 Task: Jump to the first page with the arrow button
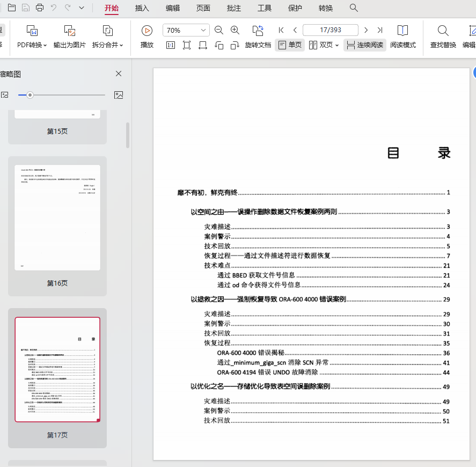point(281,30)
